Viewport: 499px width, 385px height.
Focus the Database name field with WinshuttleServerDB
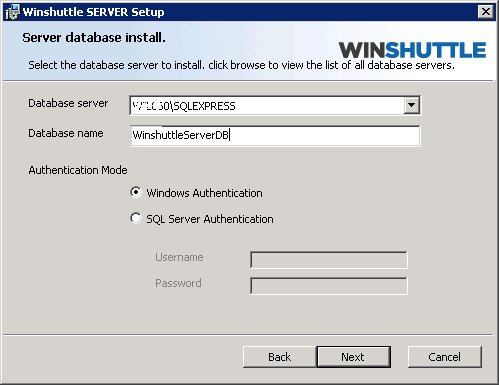point(275,135)
